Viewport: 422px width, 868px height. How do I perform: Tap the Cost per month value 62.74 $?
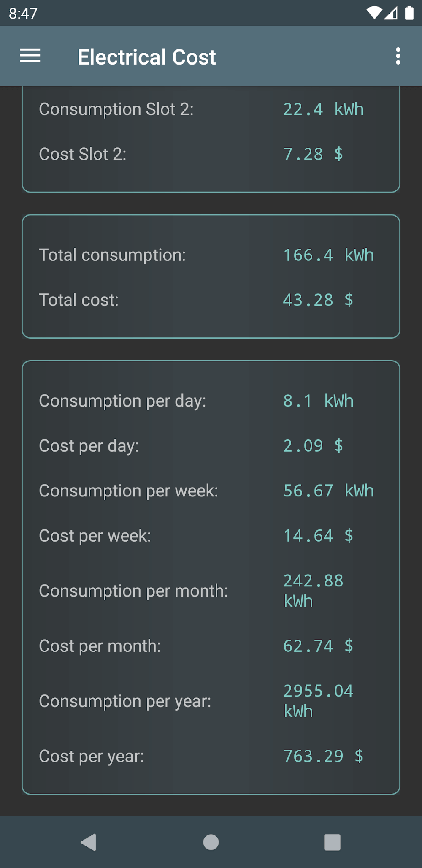[318, 646]
